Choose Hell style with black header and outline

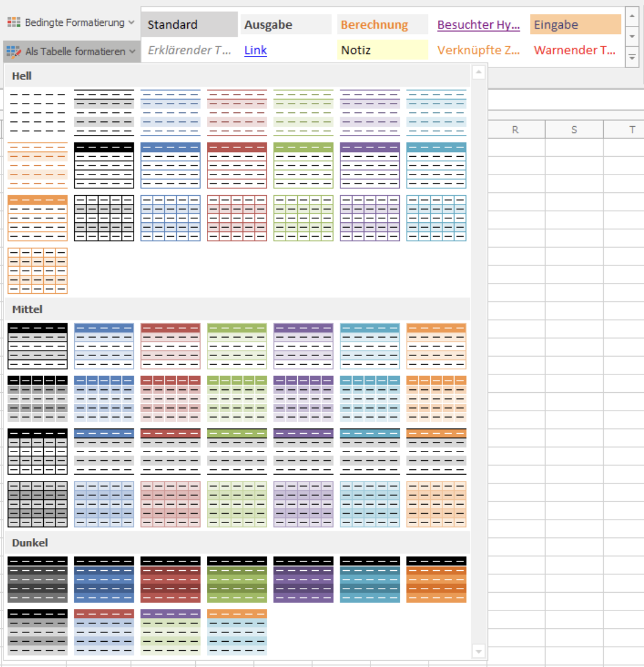tap(104, 165)
